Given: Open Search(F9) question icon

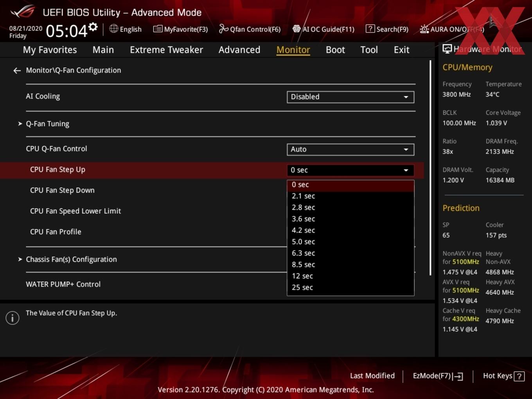Looking at the screenshot, I should click(x=370, y=29).
